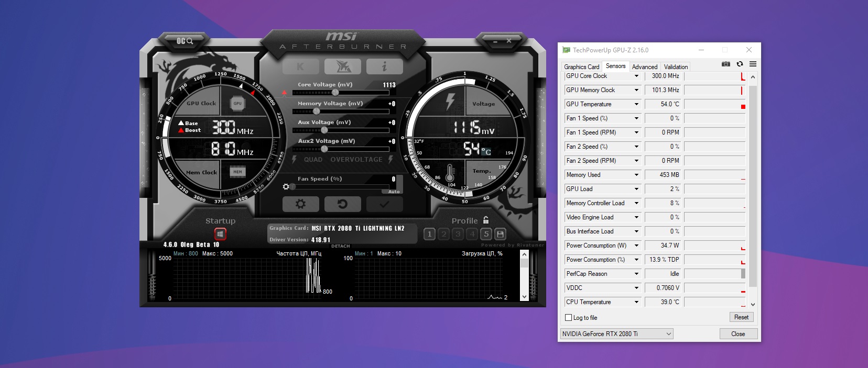Image resolution: width=868 pixels, height=368 pixels.
Task: Click the Kombustor K button
Action: point(300,66)
